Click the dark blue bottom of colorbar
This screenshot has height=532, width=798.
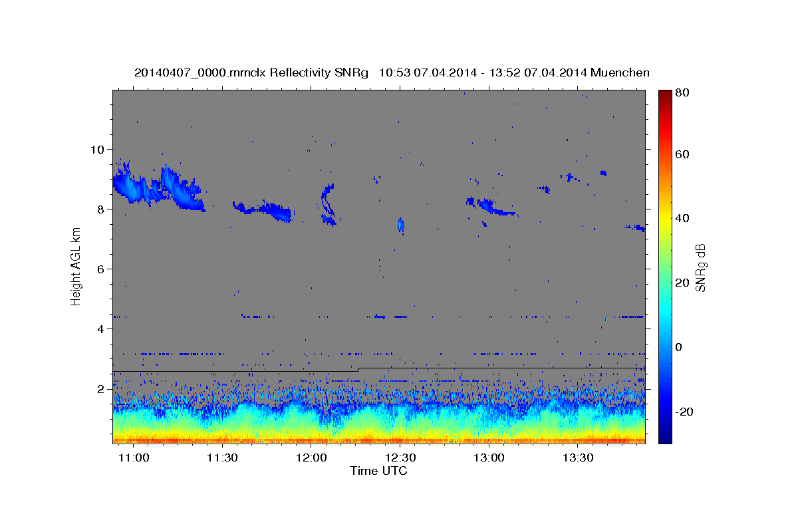pyautogui.click(x=664, y=437)
